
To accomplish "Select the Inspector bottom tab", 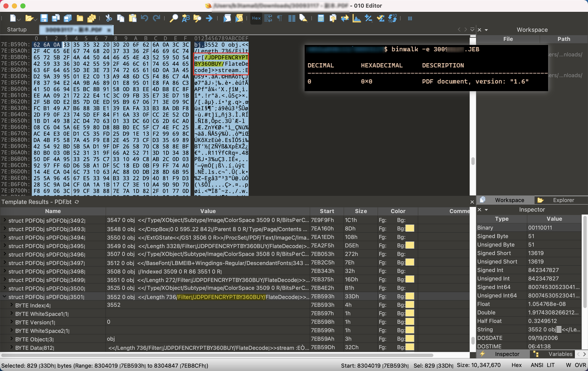I will pos(503,354).
